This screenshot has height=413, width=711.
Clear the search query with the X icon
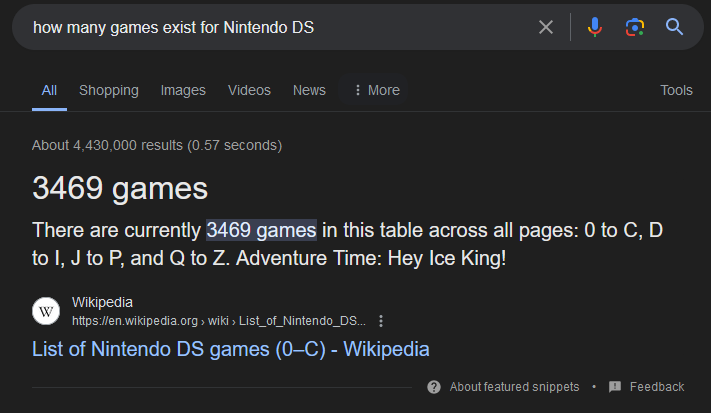click(546, 27)
